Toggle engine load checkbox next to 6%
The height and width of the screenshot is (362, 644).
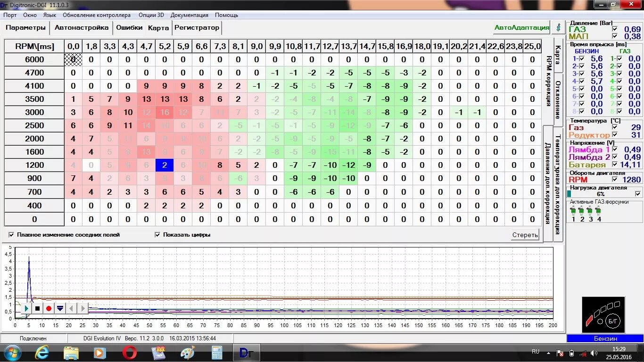(x=638, y=194)
